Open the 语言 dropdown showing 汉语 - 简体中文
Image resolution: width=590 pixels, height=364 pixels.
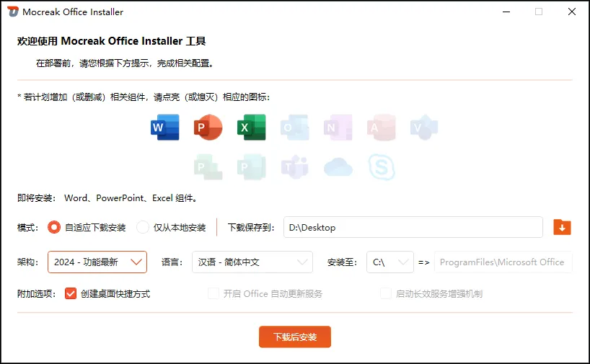click(x=252, y=262)
